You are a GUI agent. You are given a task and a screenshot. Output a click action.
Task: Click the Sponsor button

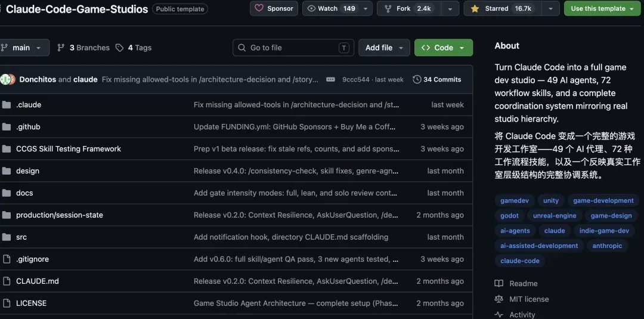point(274,8)
